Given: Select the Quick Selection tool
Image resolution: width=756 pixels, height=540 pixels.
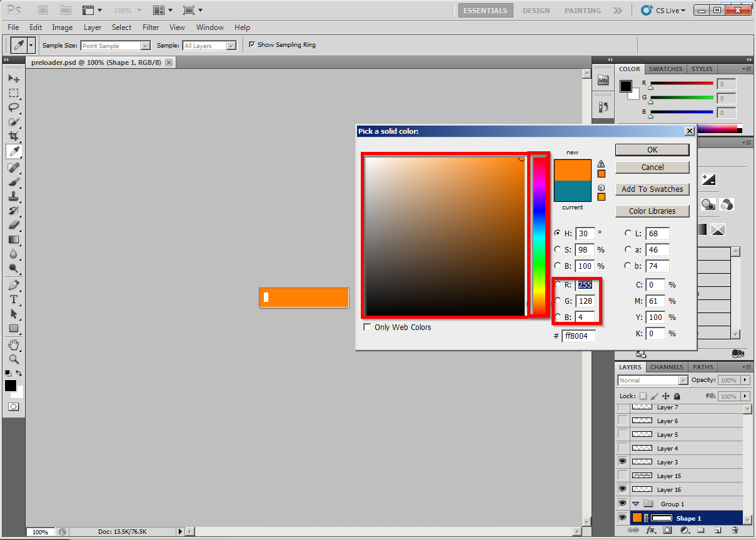Looking at the screenshot, I should coord(14,122).
